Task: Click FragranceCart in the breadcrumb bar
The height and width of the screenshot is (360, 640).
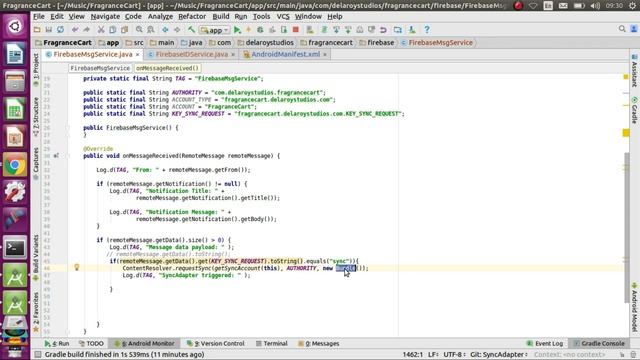Action: 64,42
